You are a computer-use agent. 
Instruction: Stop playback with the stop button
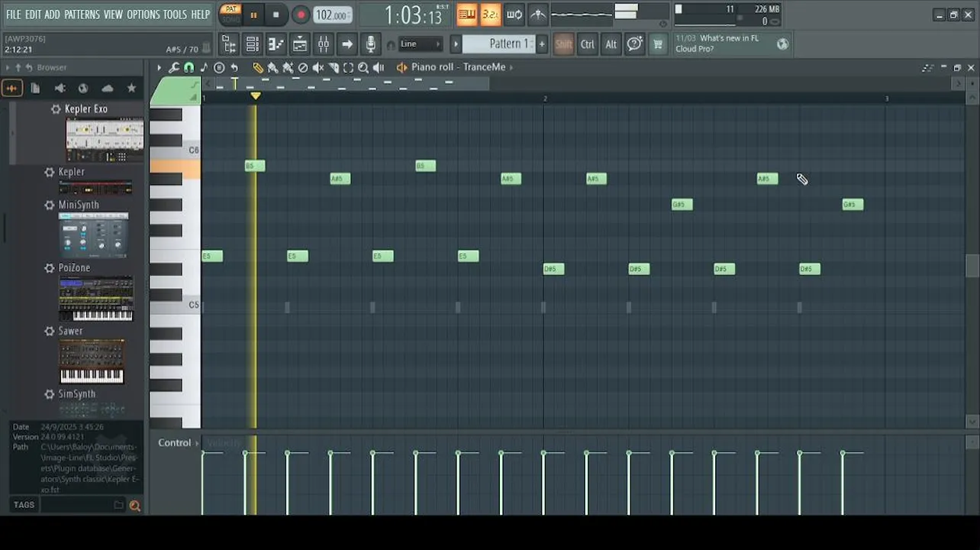coord(276,15)
